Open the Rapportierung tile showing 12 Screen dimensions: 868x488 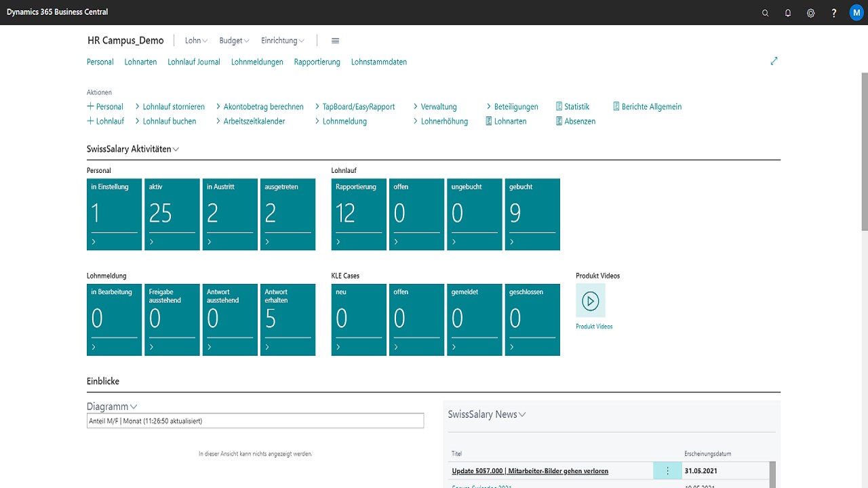(x=359, y=214)
